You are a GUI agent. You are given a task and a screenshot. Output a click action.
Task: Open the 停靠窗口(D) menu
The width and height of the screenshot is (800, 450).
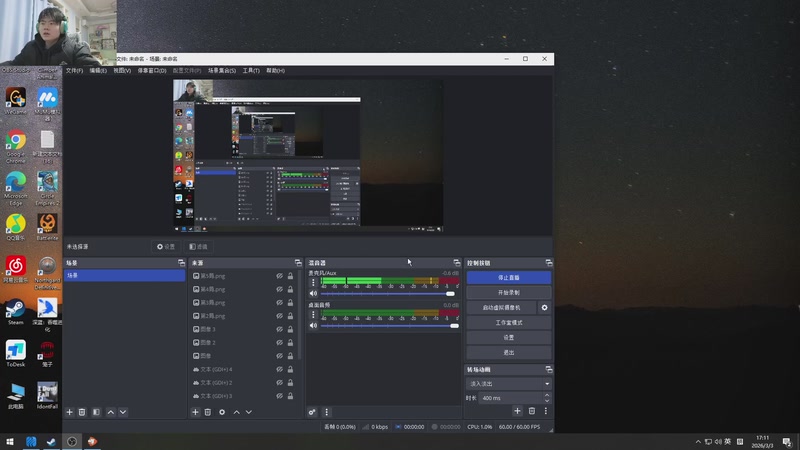click(x=152, y=70)
